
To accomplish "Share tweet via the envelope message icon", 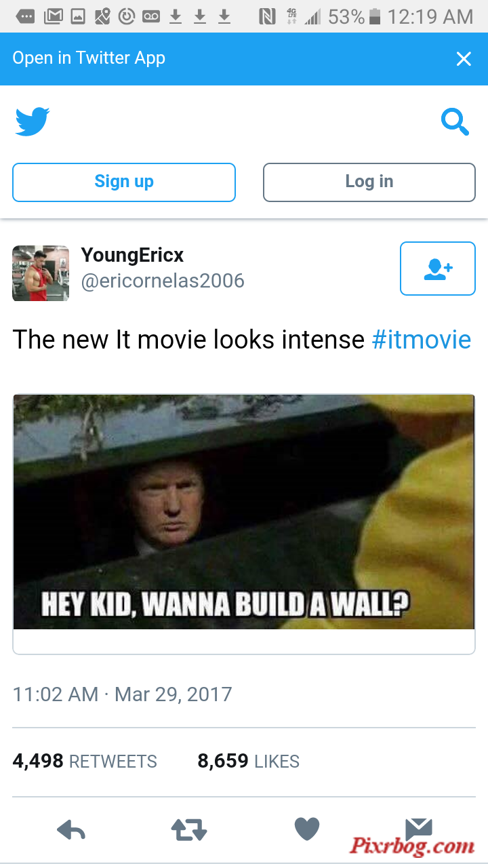I will pos(418,828).
